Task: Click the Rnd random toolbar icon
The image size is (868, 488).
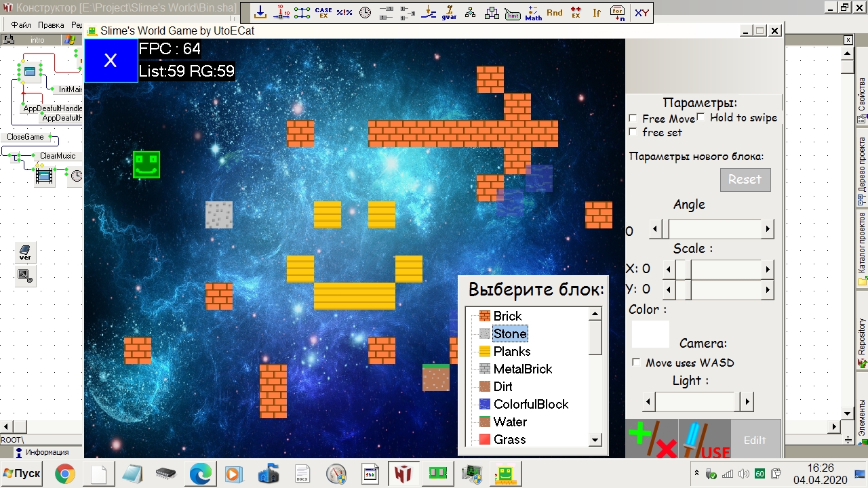Action: pos(555,12)
